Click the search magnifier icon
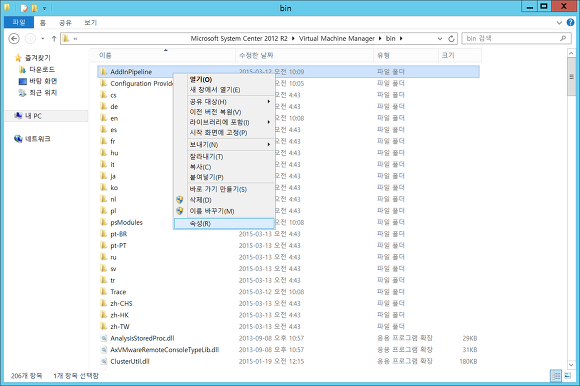The image size is (580, 386). 563,38
